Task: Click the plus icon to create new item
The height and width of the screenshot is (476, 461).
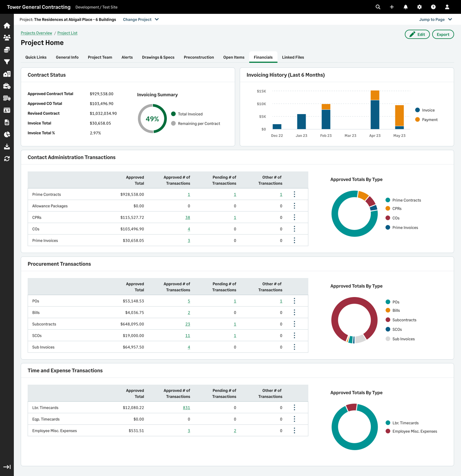Action: (x=392, y=7)
